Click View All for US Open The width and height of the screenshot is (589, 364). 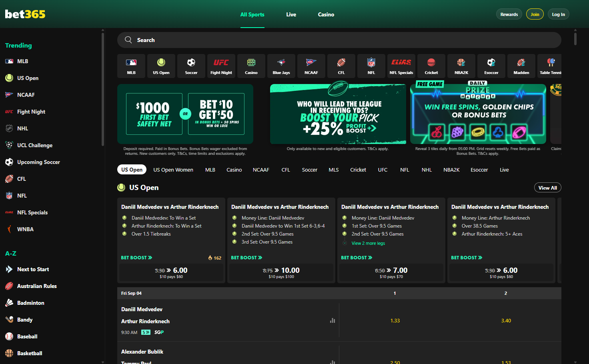548,188
